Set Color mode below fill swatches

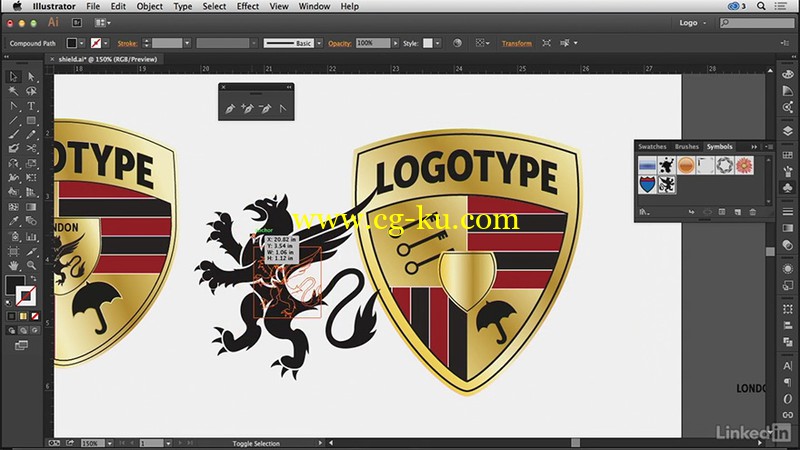click(11, 316)
